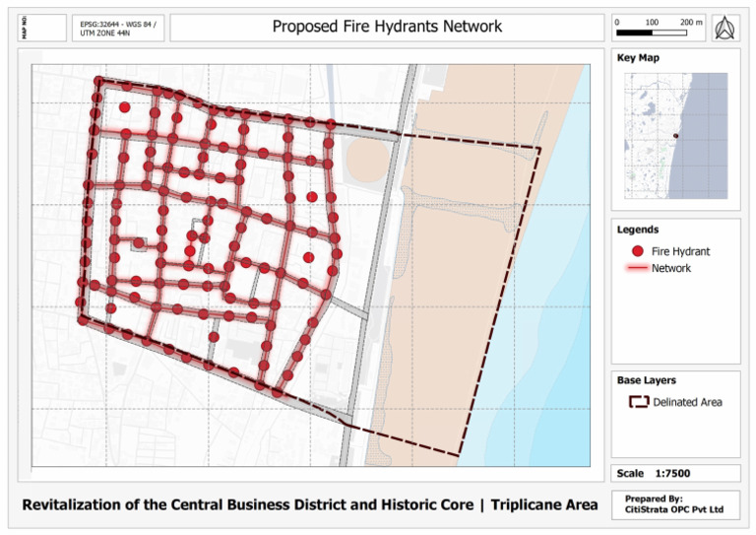Click 'CitiStrata OPC Pvt Ltd' text

(x=674, y=509)
